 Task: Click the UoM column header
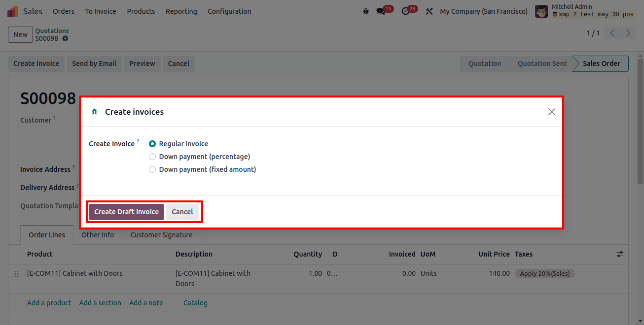(x=428, y=254)
